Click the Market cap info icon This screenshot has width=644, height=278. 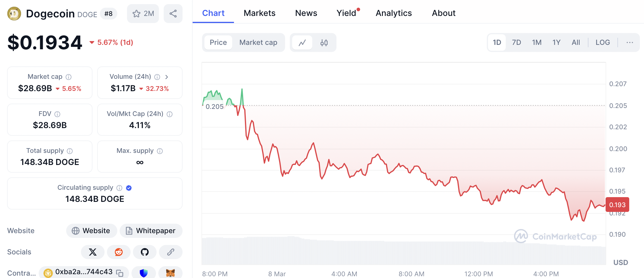pos(69,77)
